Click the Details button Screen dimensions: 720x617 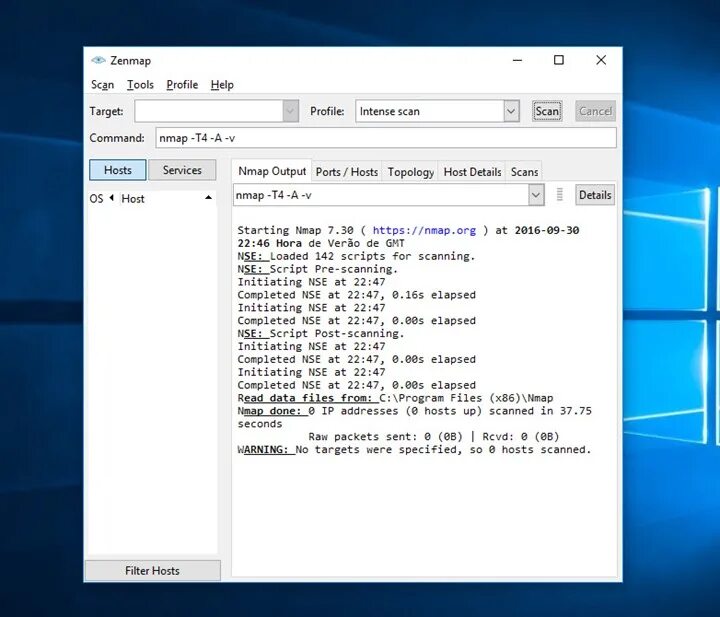click(595, 195)
